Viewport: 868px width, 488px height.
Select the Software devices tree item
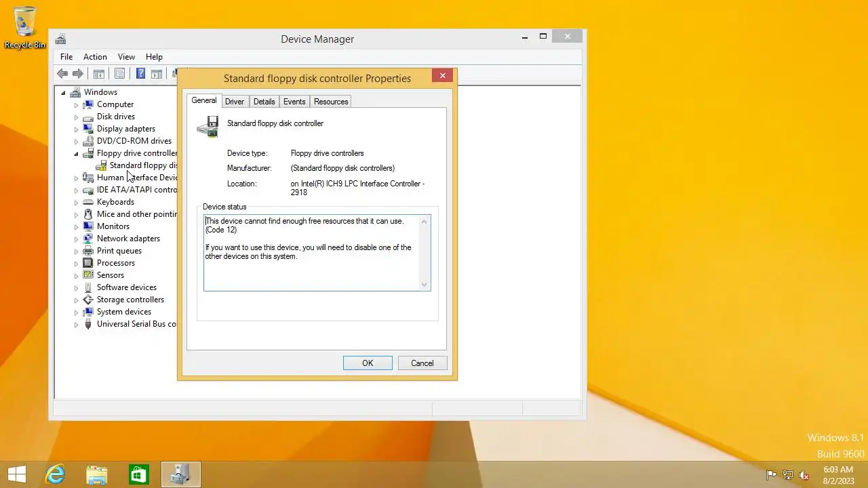coord(126,287)
